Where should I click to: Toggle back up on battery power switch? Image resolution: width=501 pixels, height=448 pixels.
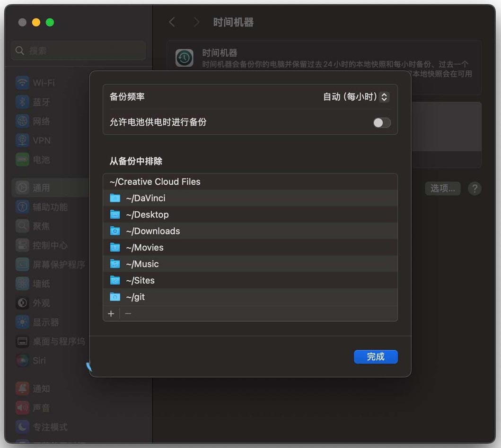(x=382, y=123)
